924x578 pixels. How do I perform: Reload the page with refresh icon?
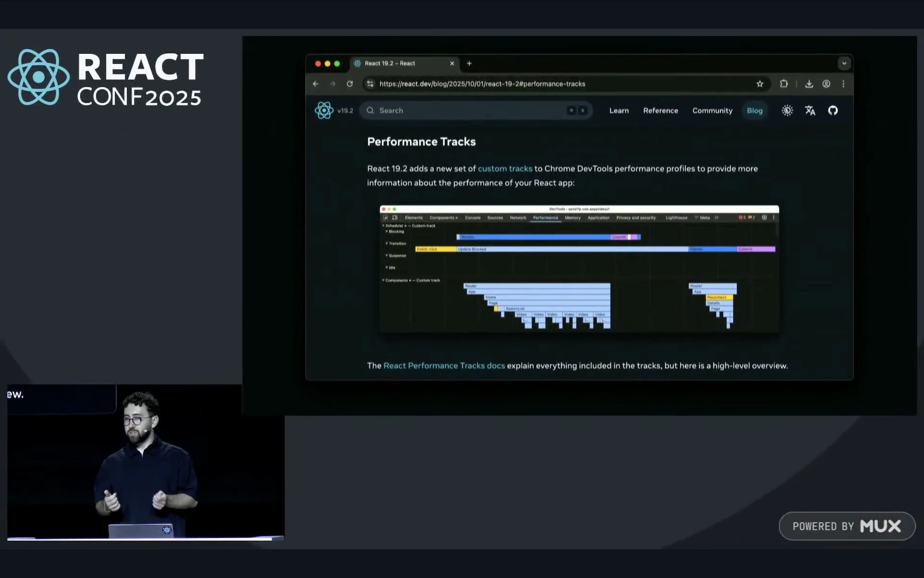click(350, 84)
